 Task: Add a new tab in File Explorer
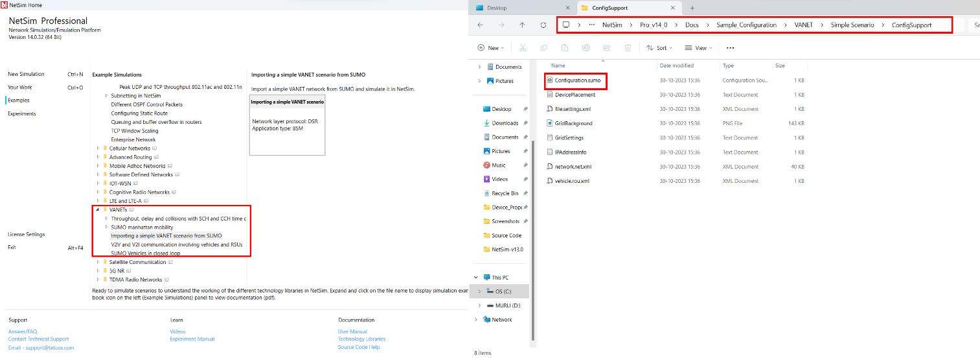692,8
